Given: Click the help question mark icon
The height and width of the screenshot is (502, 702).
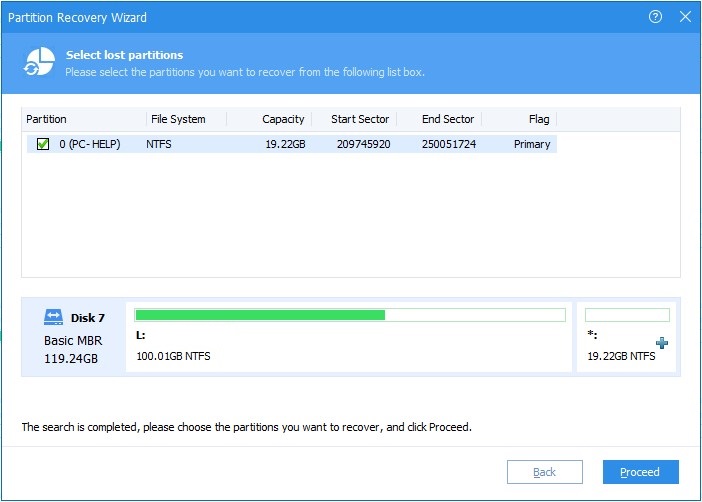Looking at the screenshot, I should coord(656,17).
